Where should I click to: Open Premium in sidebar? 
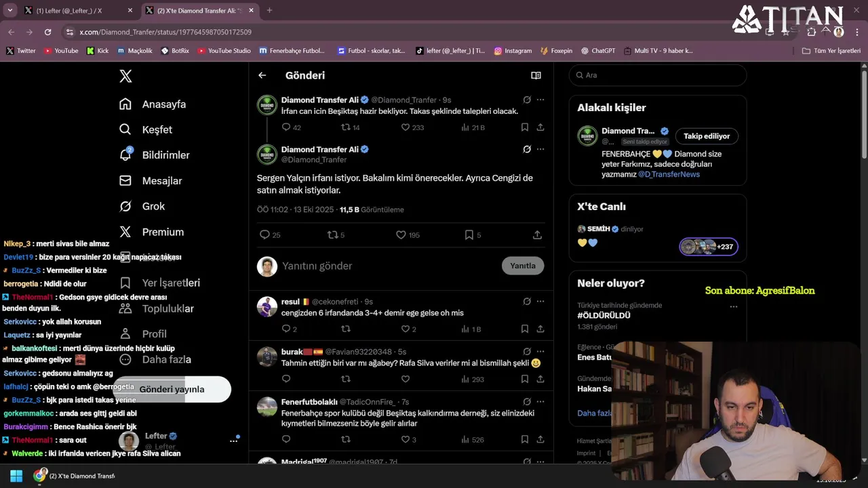point(151,232)
